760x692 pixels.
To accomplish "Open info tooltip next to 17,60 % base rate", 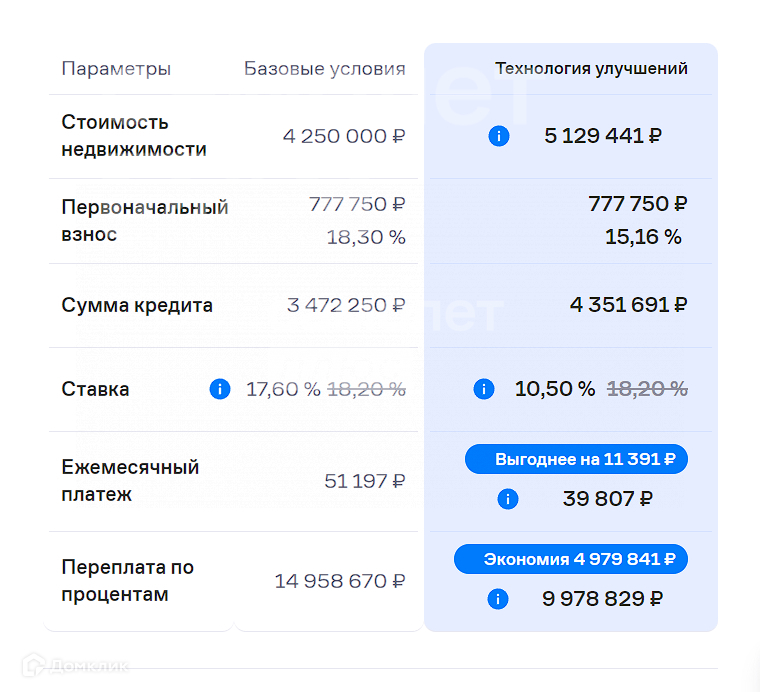I will [x=220, y=389].
